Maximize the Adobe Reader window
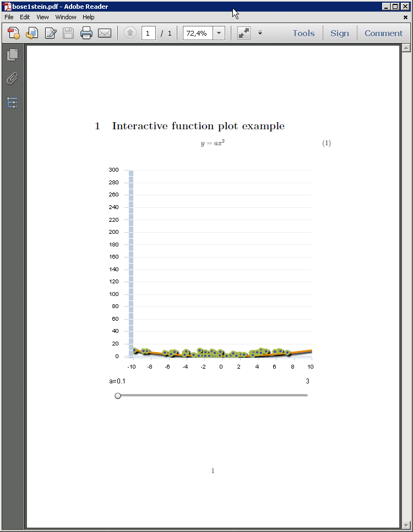Screen dimensions: 413x532 point(395,6)
